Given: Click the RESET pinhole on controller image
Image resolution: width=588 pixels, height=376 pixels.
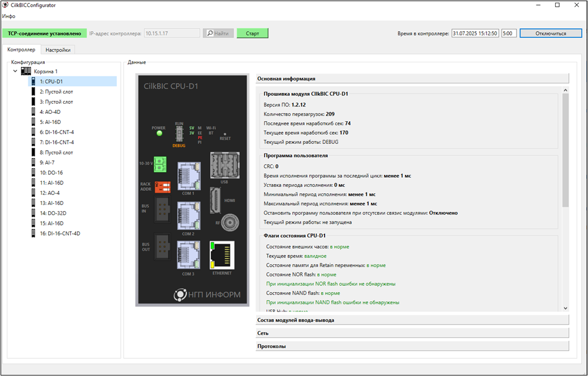Looking at the screenshot, I should tap(225, 134).
